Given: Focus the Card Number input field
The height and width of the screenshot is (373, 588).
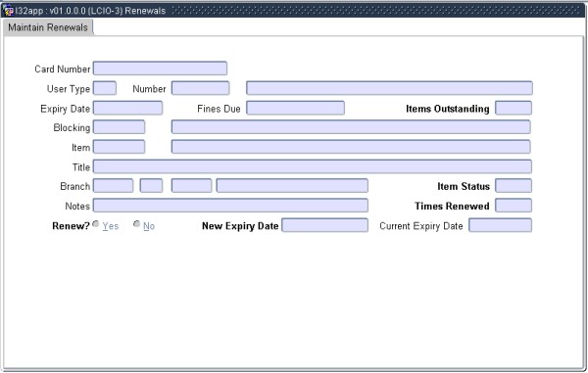Looking at the screenshot, I should point(160,69).
